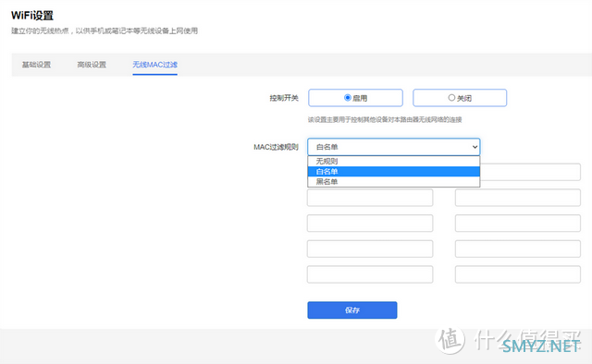This screenshot has width=592, height=364.
Task: Choose 黑名单 in the filter rule list
Action: pyautogui.click(x=394, y=181)
